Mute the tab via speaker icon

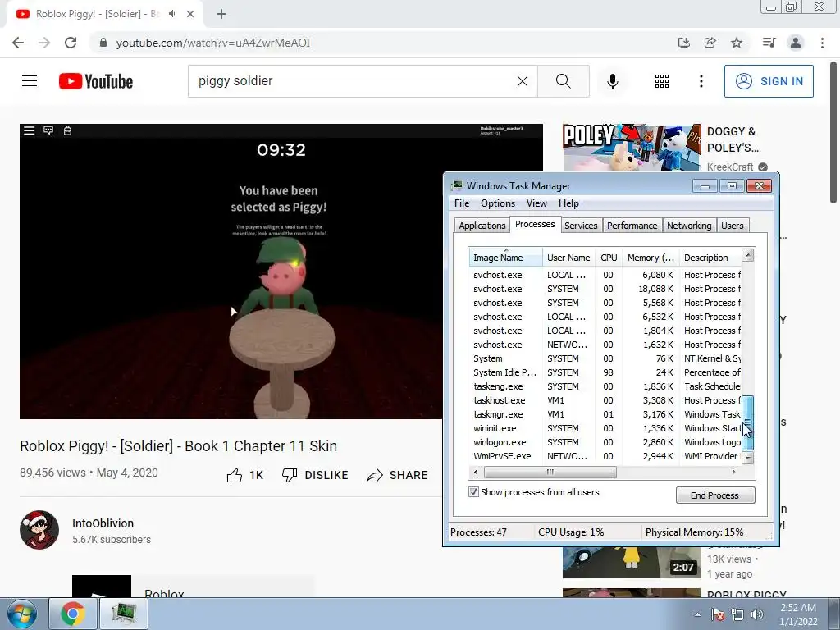click(x=172, y=14)
